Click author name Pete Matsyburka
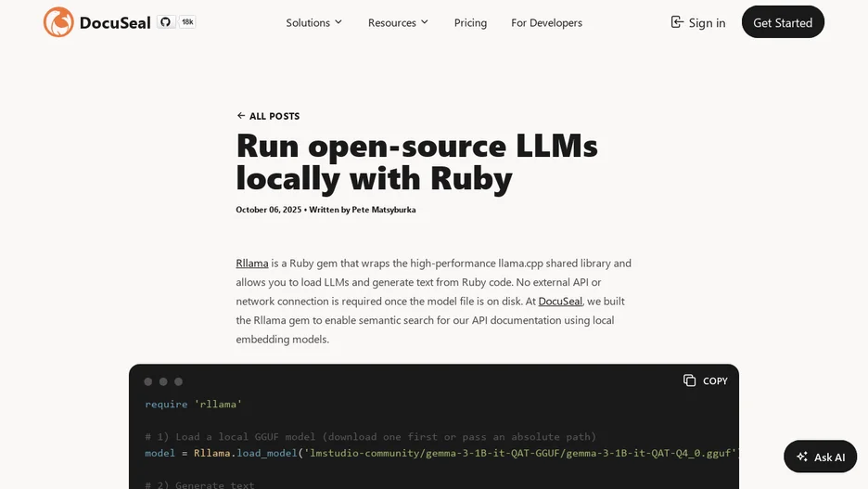The image size is (868, 489). pos(384,210)
